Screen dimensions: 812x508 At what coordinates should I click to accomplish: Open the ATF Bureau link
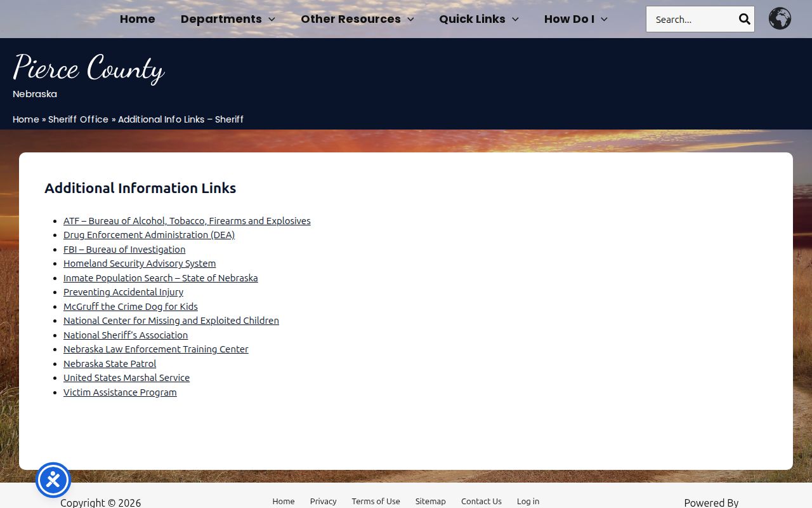click(x=187, y=221)
